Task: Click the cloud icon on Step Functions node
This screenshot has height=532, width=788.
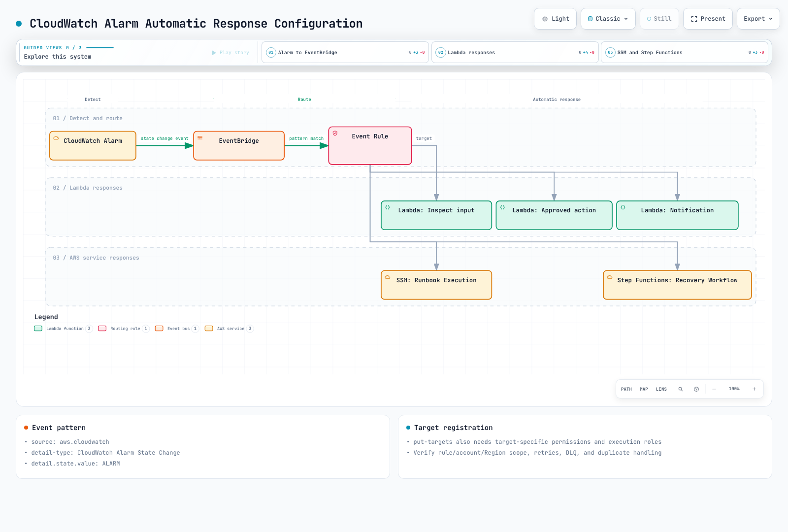Action: [x=610, y=277]
